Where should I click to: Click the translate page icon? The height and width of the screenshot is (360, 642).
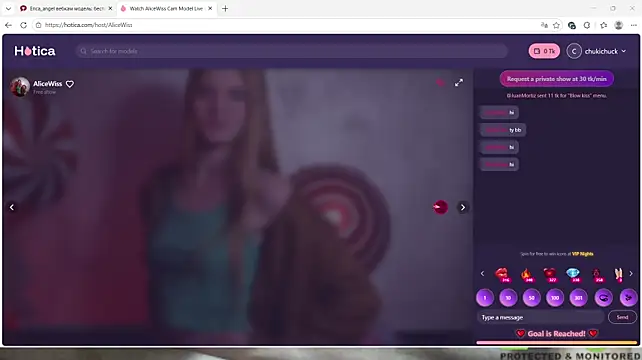[544, 25]
